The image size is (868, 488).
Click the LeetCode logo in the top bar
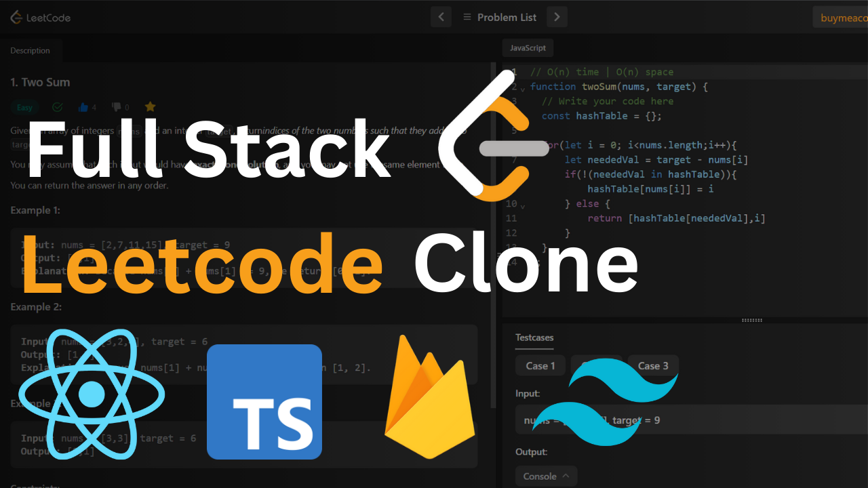[x=41, y=18]
